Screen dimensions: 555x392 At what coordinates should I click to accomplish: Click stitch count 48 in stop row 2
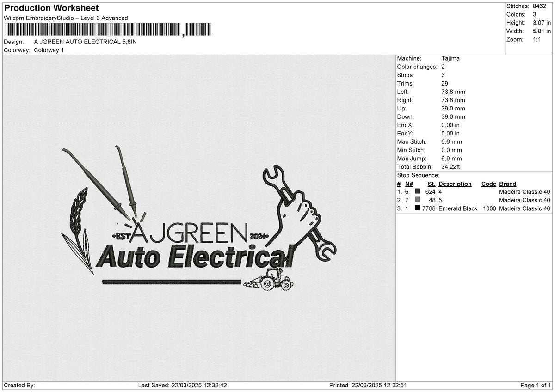click(432, 200)
